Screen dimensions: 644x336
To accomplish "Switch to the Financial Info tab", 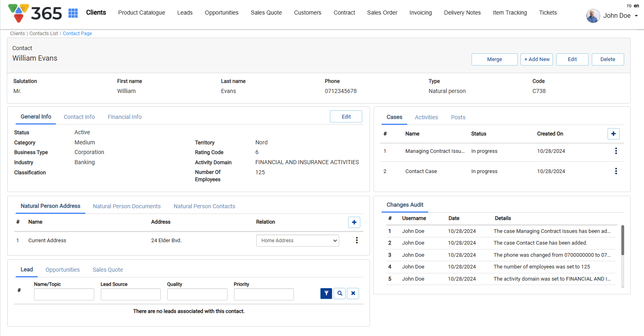I will [124, 117].
